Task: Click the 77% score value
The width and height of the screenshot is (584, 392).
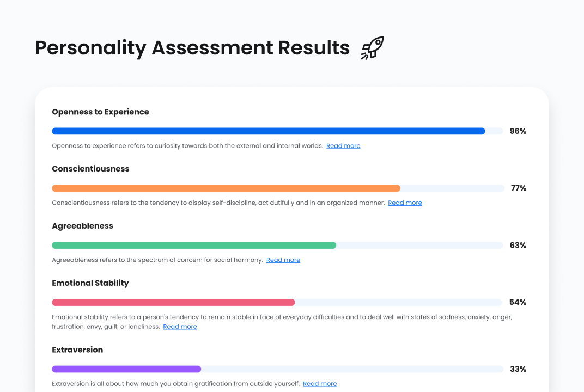Action: 518,188
